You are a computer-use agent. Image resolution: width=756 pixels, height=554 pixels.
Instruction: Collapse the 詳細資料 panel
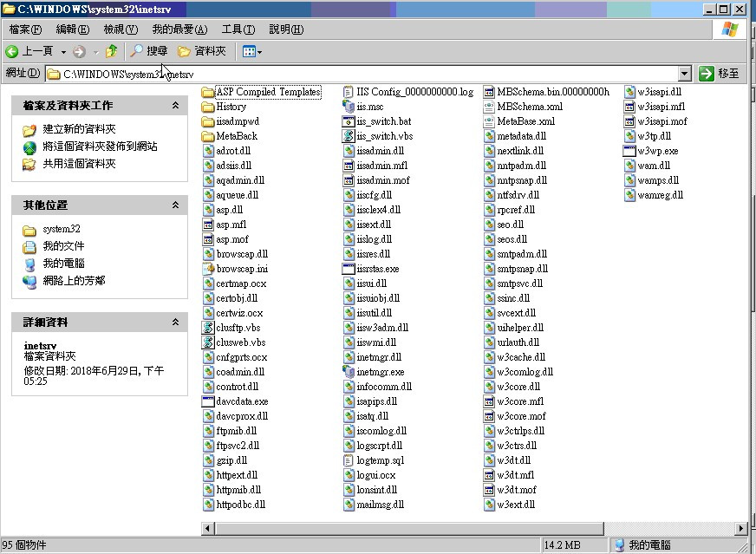(175, 322)
